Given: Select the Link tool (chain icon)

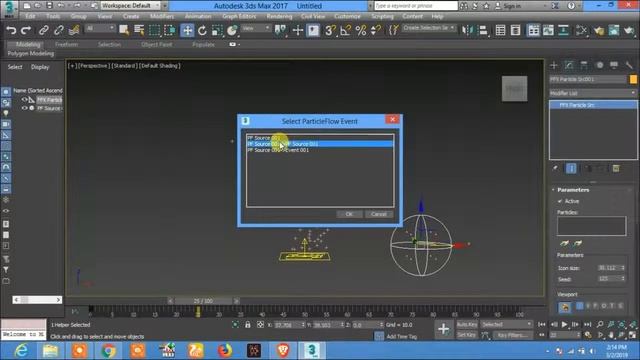Looking at the screenshot, I should coord(44,30).
